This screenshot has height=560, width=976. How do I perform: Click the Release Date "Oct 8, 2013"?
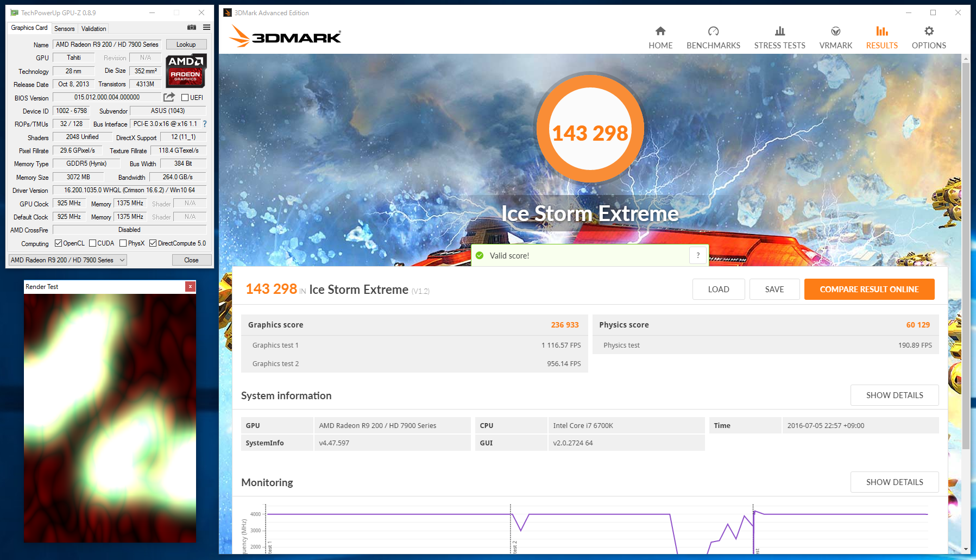(x=74, y=84)
